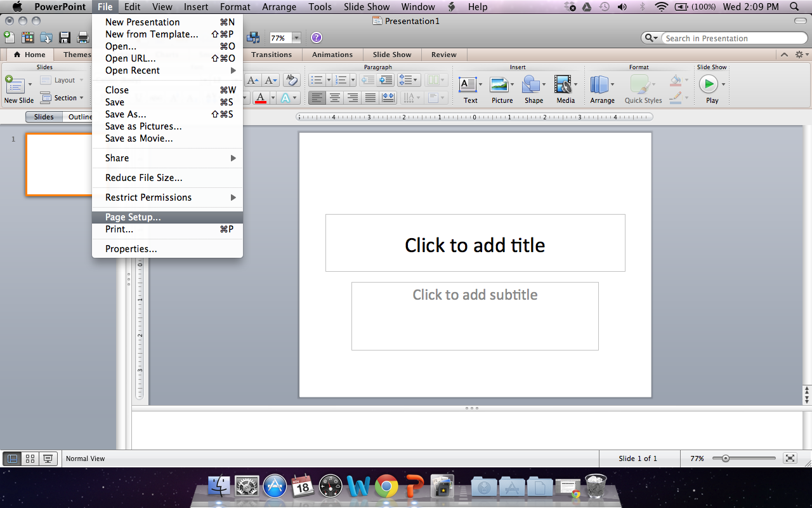Click the Increase Indent icon

pyautogui.click(x=385, y=80)
